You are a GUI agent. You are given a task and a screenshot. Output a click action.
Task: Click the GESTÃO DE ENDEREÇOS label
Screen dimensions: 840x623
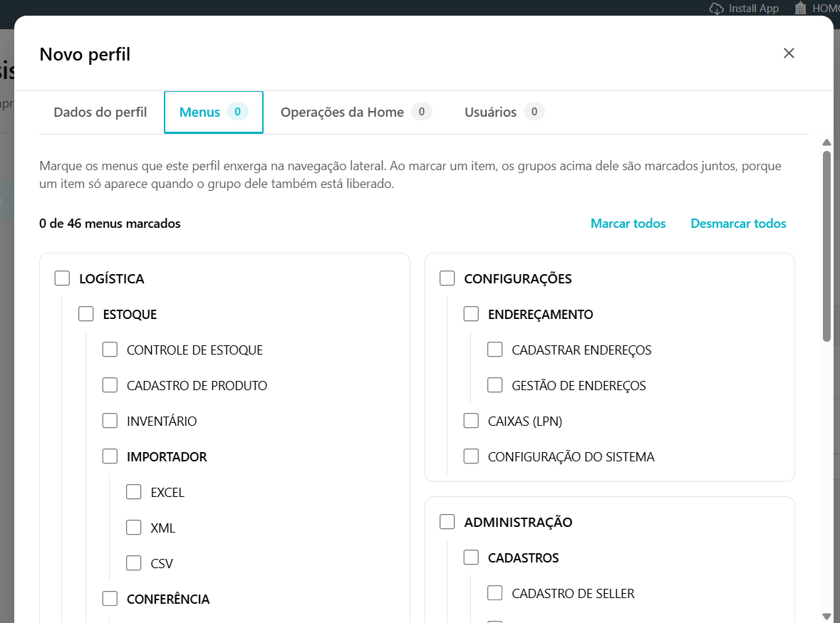pyautogui.click(x=579, y=385)
